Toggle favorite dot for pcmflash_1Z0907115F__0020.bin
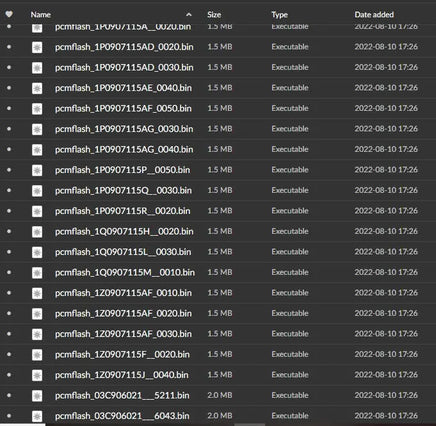The width and height of the screenshot is (436, 426). 9,354
